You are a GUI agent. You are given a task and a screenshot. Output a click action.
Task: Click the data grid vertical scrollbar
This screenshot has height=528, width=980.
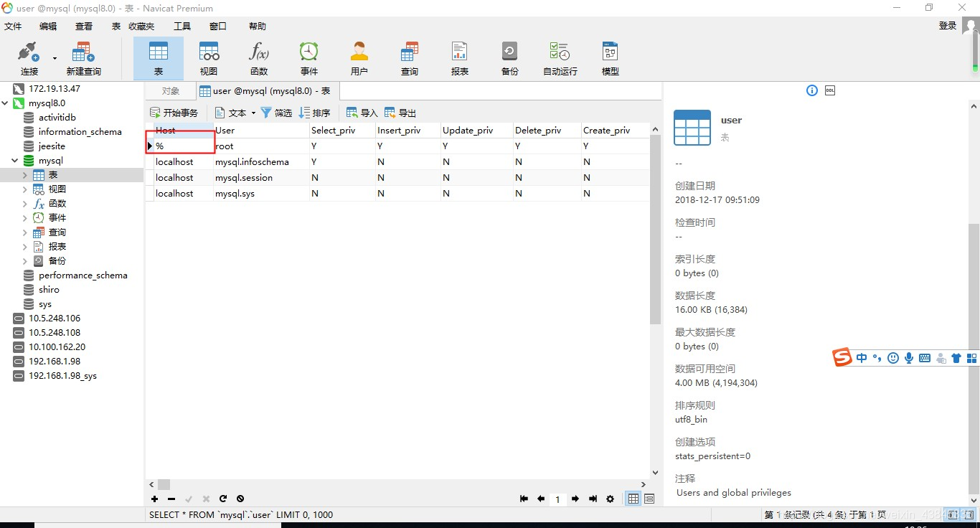[655, 230]
